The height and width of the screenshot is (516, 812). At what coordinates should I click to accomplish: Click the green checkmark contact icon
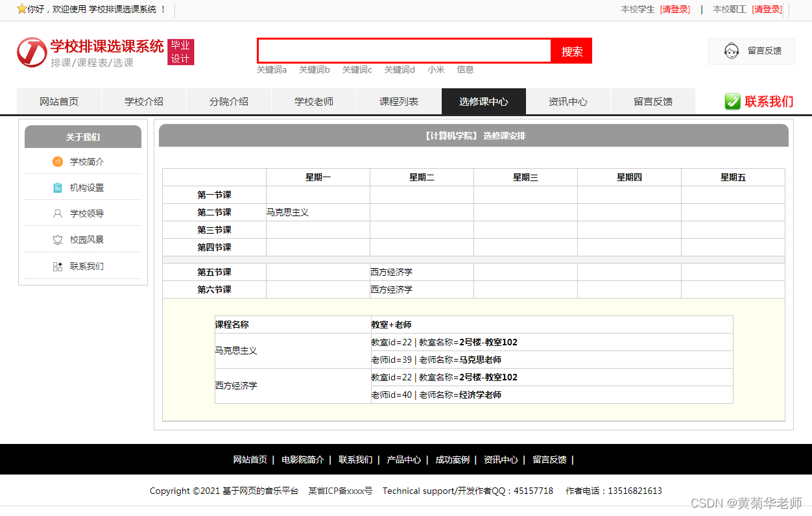(x=732, y=101)
